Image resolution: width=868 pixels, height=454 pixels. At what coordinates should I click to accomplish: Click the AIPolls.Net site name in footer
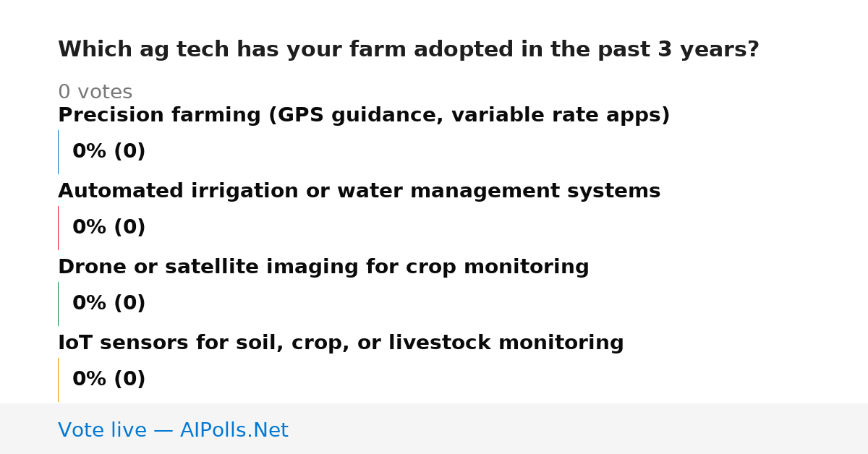point(234,431)
